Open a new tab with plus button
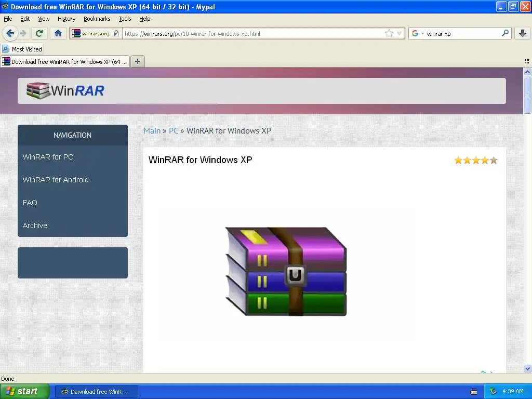 coord(137,61)
